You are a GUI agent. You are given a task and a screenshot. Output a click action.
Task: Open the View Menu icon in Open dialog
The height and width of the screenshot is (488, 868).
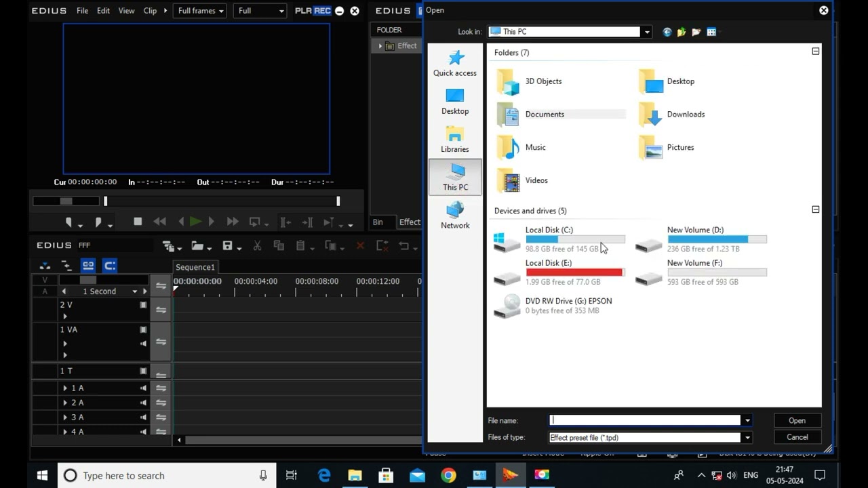pyautogui.click(x=711, y=32)
